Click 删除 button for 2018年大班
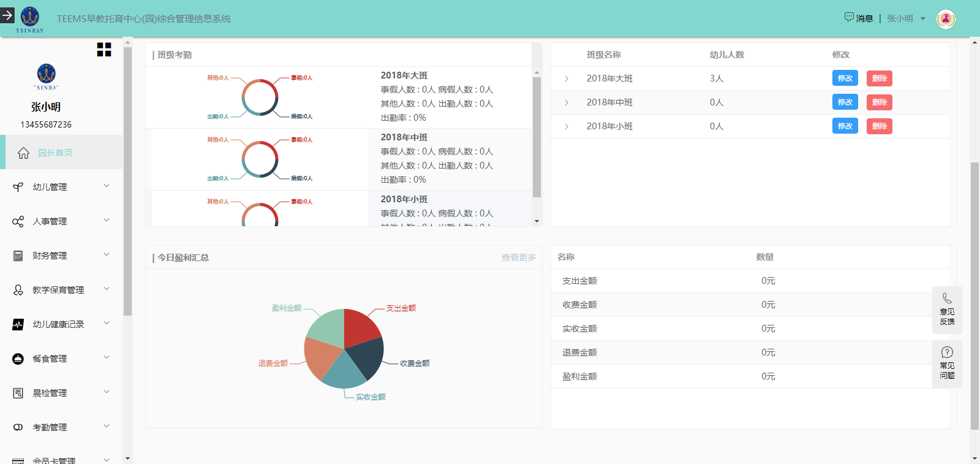Viewport: 980px width, 464px height. [x=880, y=78]
